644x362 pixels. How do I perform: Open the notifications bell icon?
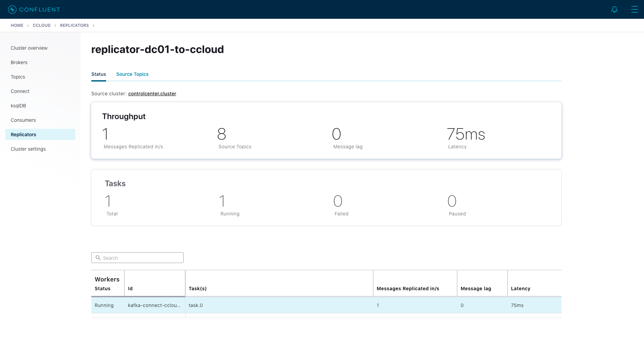(614, 9)
